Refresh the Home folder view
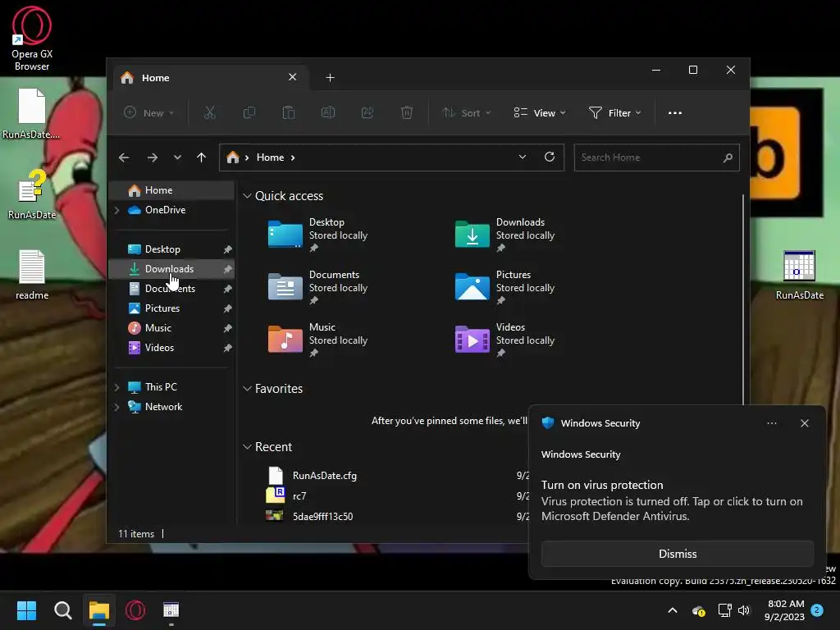Screen dimensions: 840x630 click(x=550, y=157)
